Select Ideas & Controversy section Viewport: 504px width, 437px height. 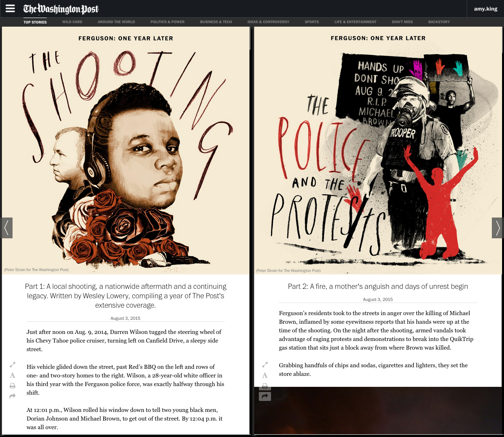tap(268, 22)
